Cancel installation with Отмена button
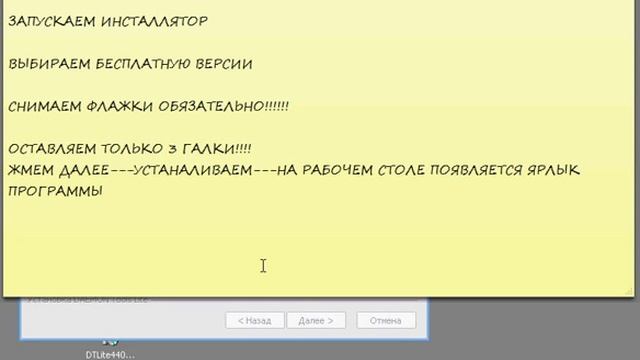The image size is (640, 360). [386, 321]
